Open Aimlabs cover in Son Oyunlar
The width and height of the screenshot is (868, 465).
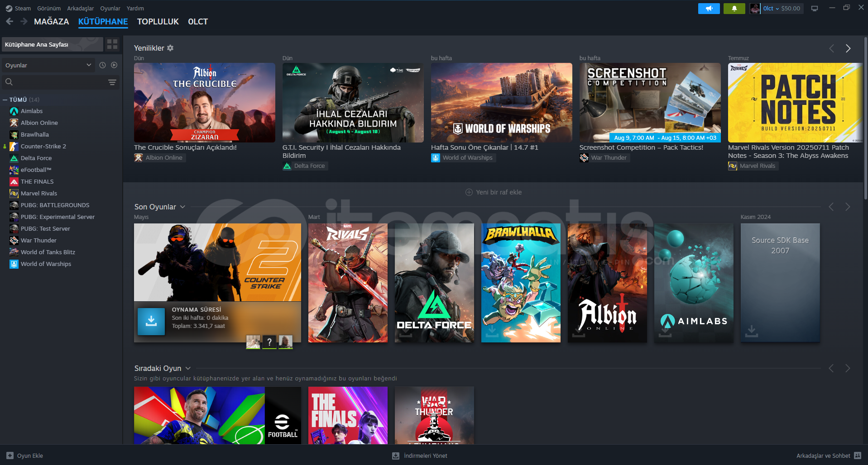pyautogui.click(x=694, y=283)
